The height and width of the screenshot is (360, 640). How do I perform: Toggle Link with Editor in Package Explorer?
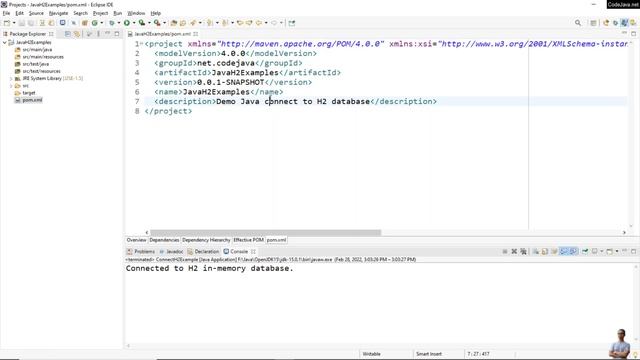[77, 34]
